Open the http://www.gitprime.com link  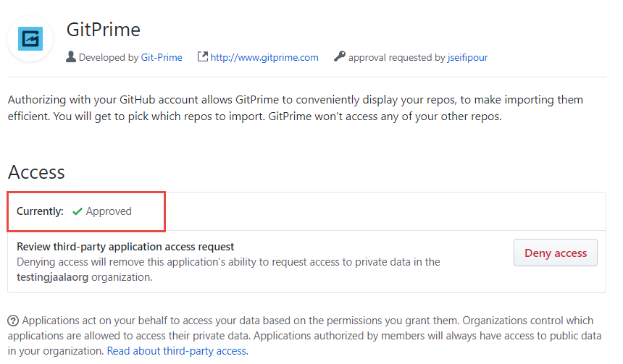[x=264, y=58]
